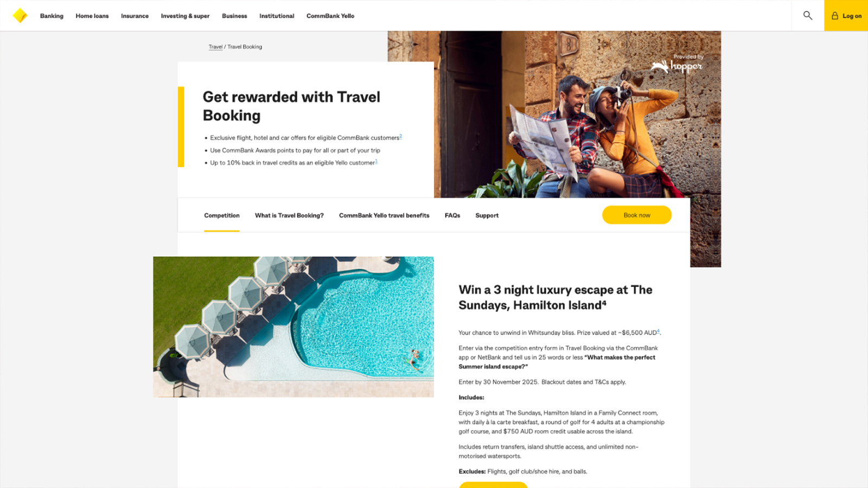Open the Home loans menu
868x488 pixels.
(92, 16)
